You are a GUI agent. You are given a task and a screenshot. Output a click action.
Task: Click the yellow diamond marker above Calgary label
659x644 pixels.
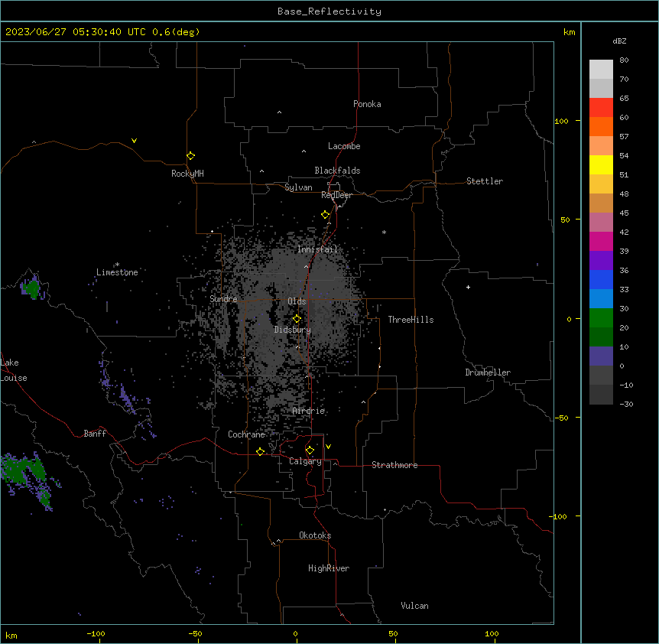click(310, 450)
